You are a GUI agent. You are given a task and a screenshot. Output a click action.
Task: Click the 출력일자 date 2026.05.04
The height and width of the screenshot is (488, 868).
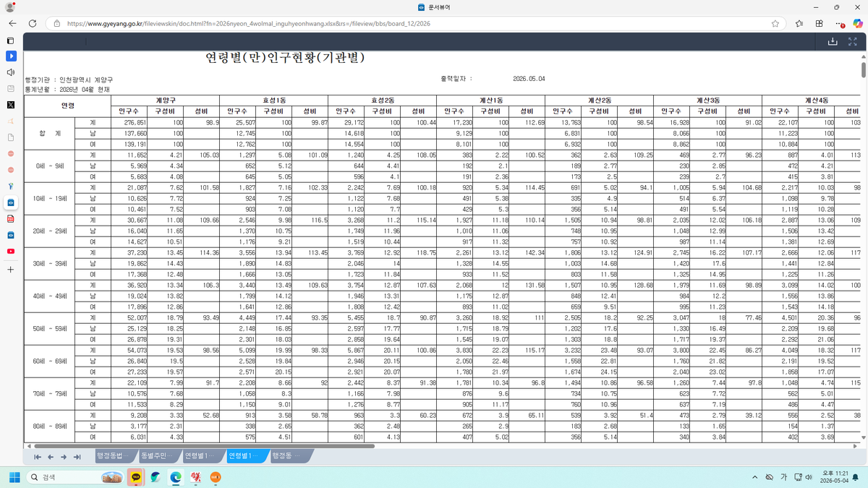(529, 79)
